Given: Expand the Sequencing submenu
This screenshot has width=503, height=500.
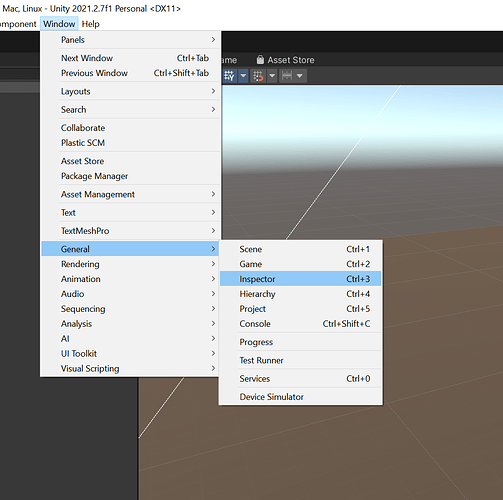Looking at the screenshot, I should [130, 309].
